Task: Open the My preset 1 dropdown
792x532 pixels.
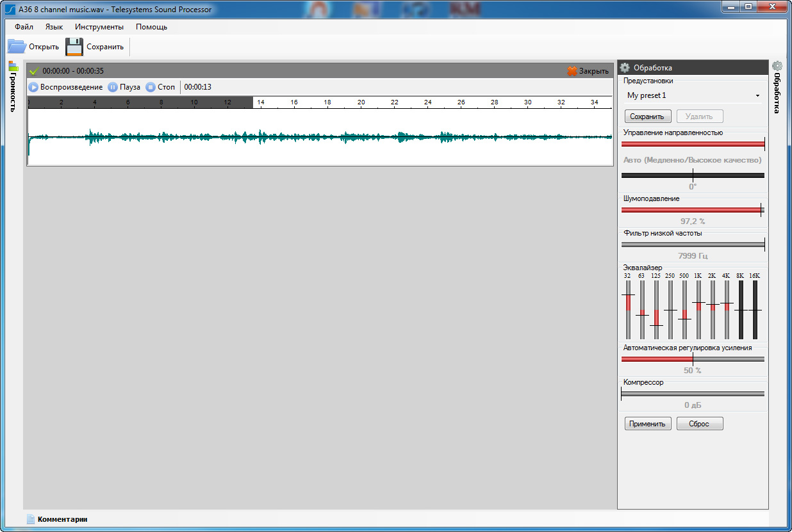Action: [693, 95]
